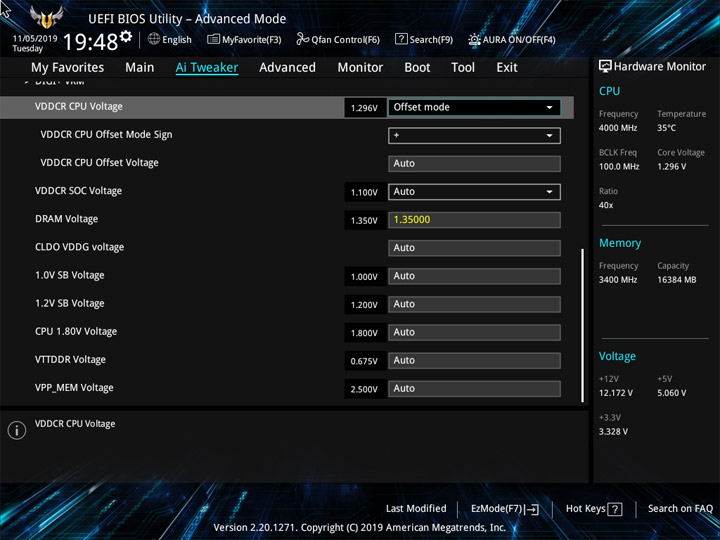Click the +12V 12.172 V reading
The image size is (720, 540).
tap(616, 393)
